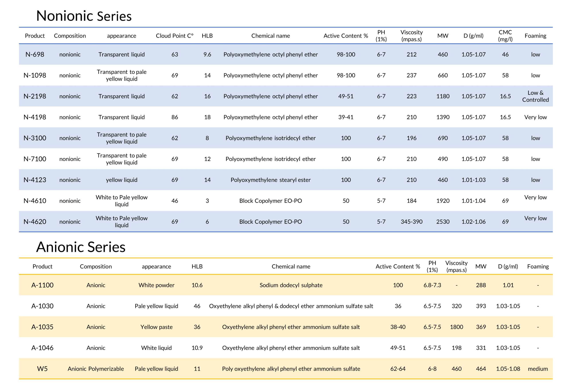The height and width of the screenshot is (392, 567).
Task: Select the A-1046 product cell
Action: click(x=42, y=348)
